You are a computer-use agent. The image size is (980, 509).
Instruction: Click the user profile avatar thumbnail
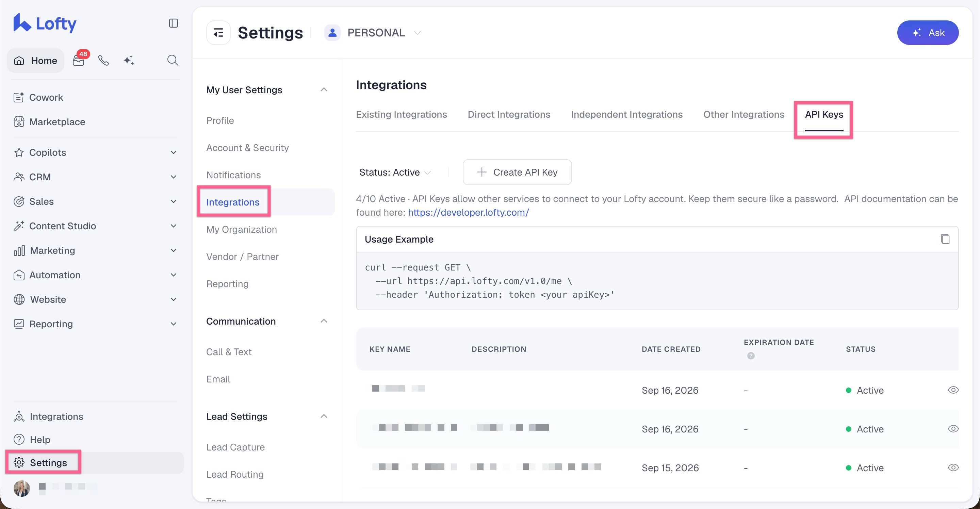(x=22, y=488)
